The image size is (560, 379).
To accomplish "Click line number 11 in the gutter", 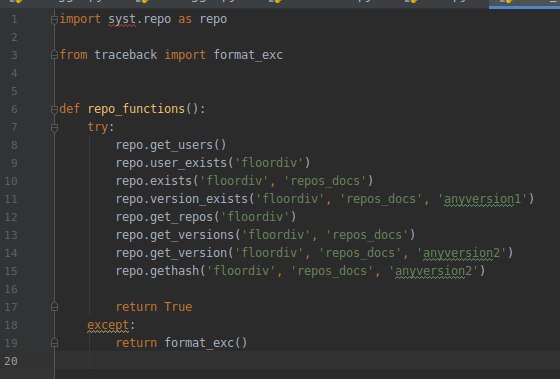I will (11, 199).
